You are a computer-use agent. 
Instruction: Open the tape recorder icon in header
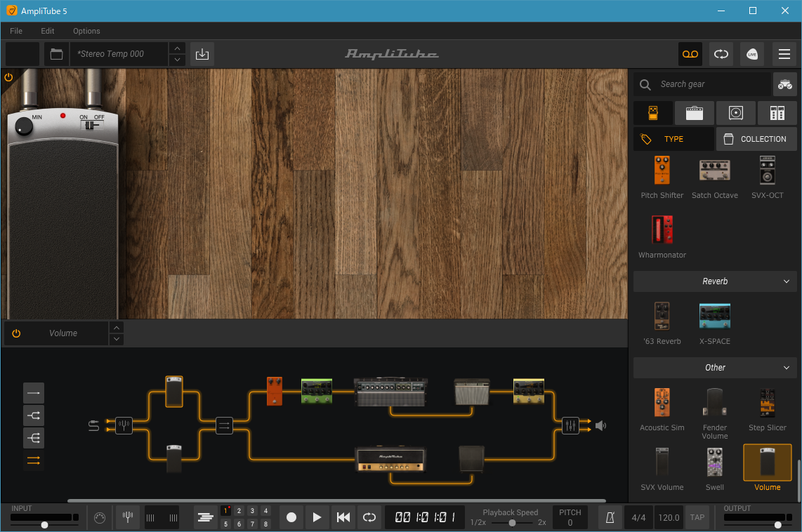tap(690, 54)
